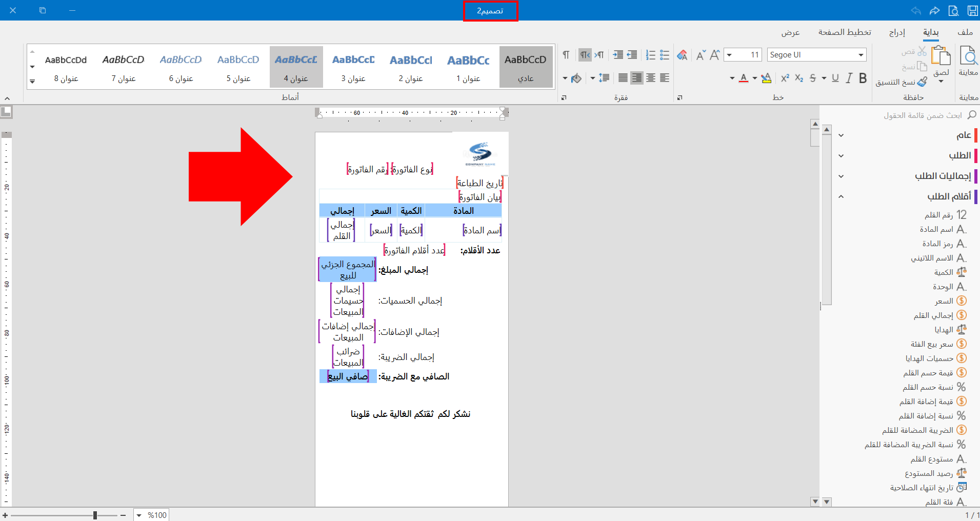Click the grow font size icon
This screenshot has width=980, height=521.
[x=714, y=55]
